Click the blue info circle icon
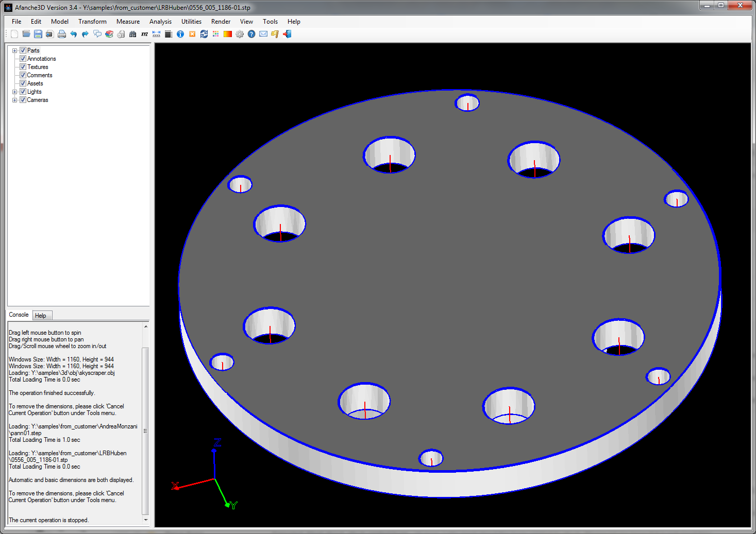Viewport: 756px width, 534px height. click(180, 35)
